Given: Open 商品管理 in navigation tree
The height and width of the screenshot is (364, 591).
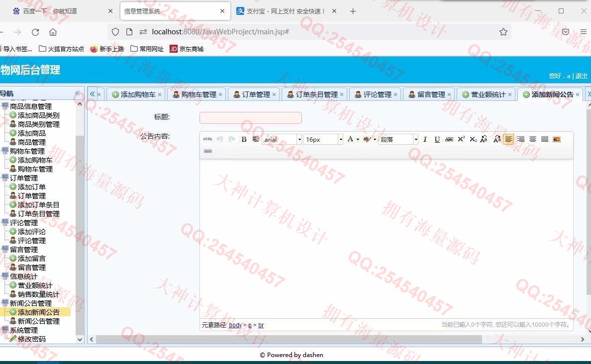Looking at the screenshot, I should coord(32,142).
